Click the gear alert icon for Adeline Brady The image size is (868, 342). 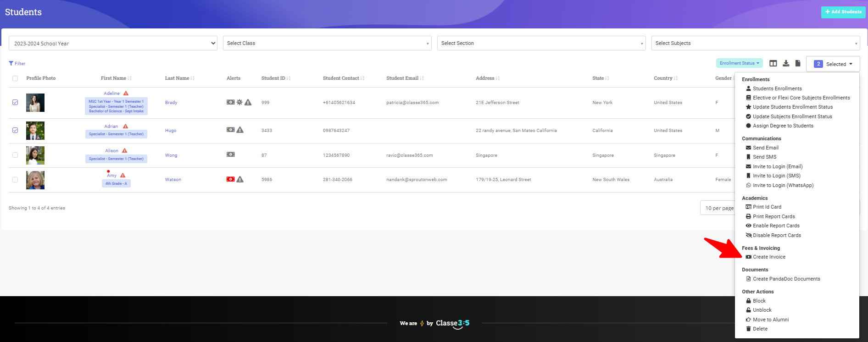coord(239,102)
